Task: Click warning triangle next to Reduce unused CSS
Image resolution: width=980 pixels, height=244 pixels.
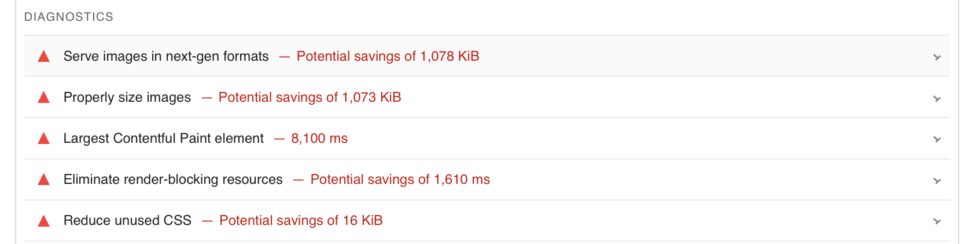Action: click(x=43, y=221)
